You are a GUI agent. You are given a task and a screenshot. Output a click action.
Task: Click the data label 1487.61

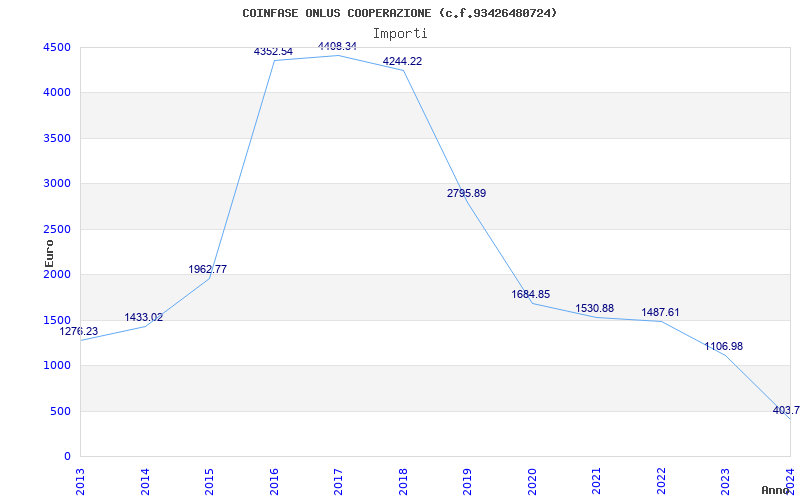click(660, 312)
